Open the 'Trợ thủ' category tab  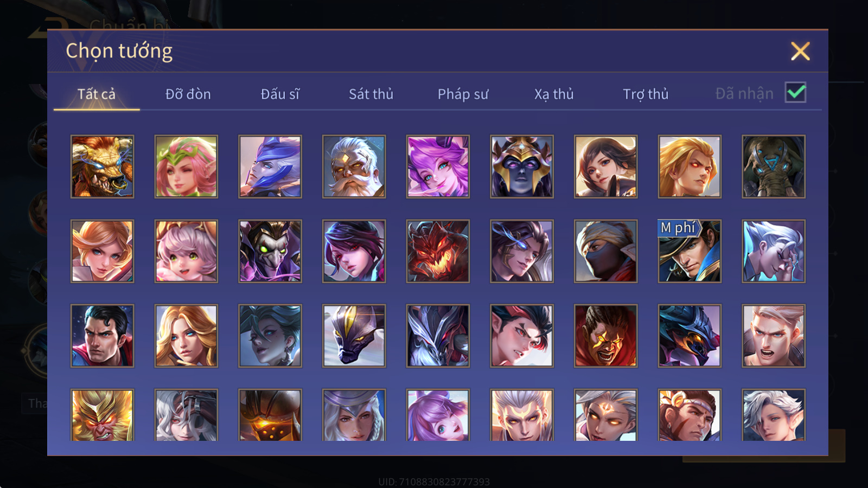coord(646,94)
